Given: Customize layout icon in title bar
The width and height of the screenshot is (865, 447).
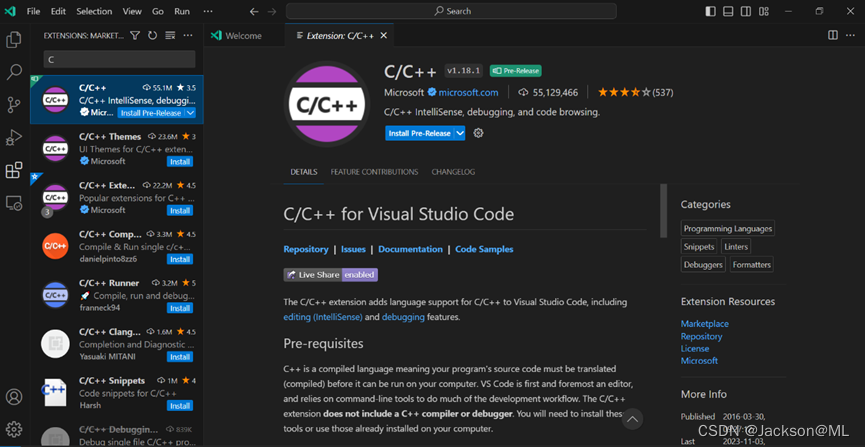Looking at the screenshot, I should [763, 11].
